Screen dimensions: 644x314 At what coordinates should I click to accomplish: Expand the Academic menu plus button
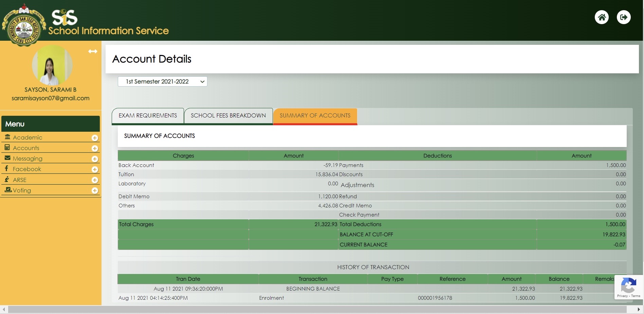pyautogui.click(x=95, y=138)
